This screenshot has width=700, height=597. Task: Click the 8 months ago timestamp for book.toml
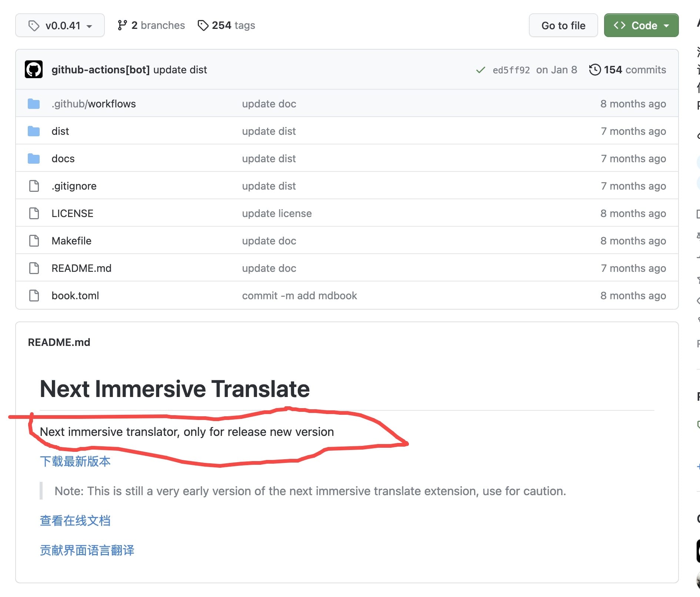click(x=633, y=296)
